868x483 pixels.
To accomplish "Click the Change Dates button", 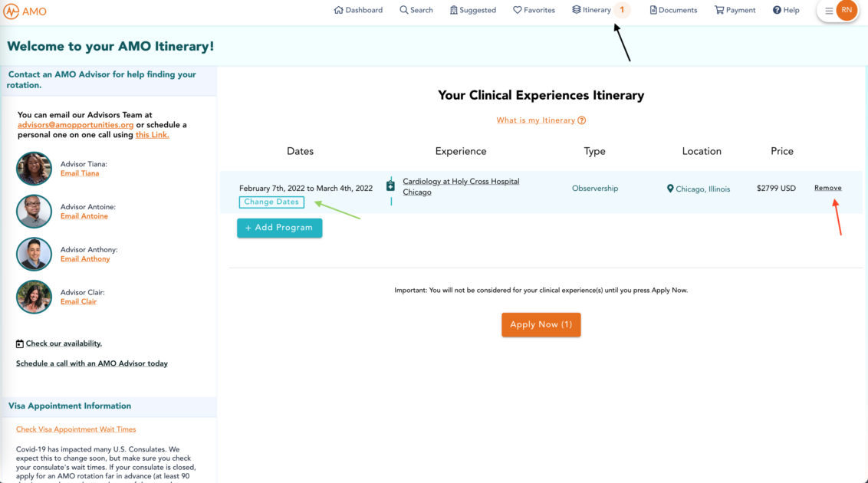I will [271, 202].
